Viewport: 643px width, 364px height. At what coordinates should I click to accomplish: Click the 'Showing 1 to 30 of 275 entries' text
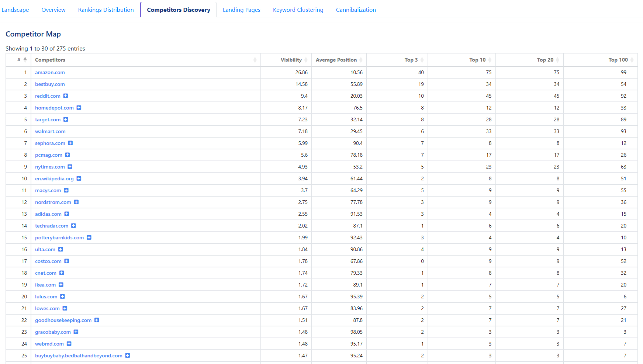click(45, 49)
